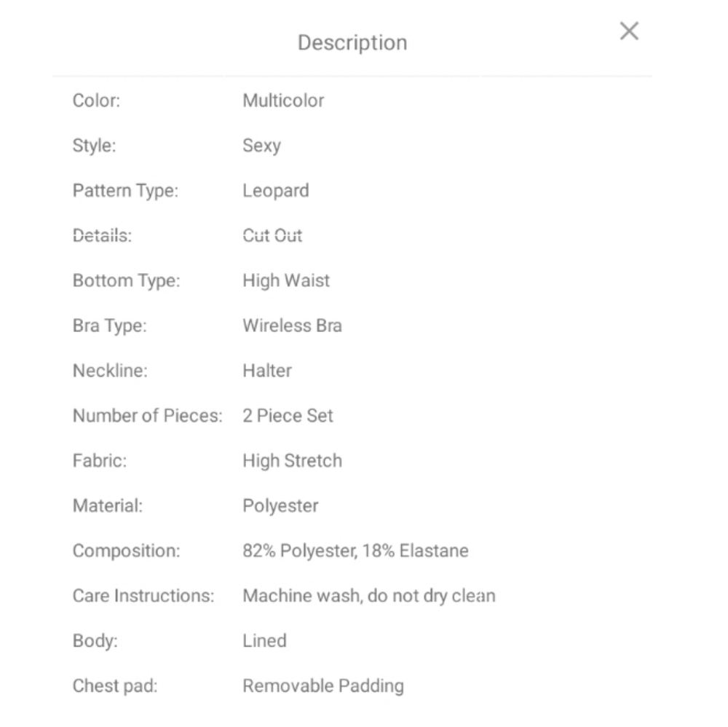Click the Cut Out details value
The height and width of the screenshot is (727, 728).
[x=272, y=236]
